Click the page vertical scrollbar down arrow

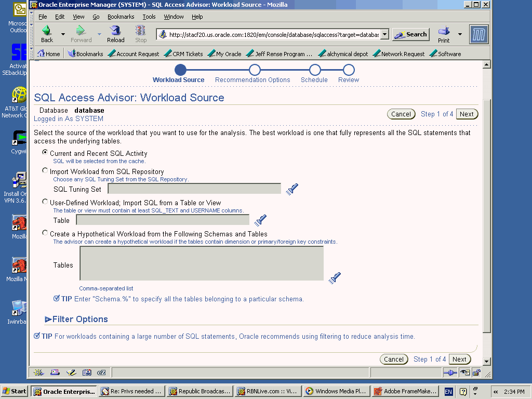(487, 361)
